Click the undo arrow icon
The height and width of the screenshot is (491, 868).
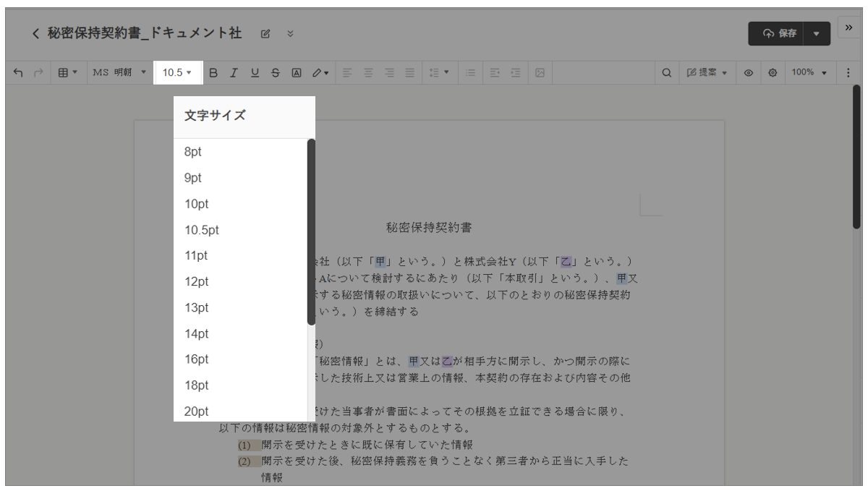17,72
